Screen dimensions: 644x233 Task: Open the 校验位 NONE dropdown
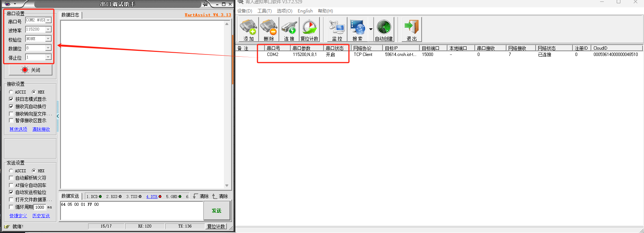[x=48, y=39]
